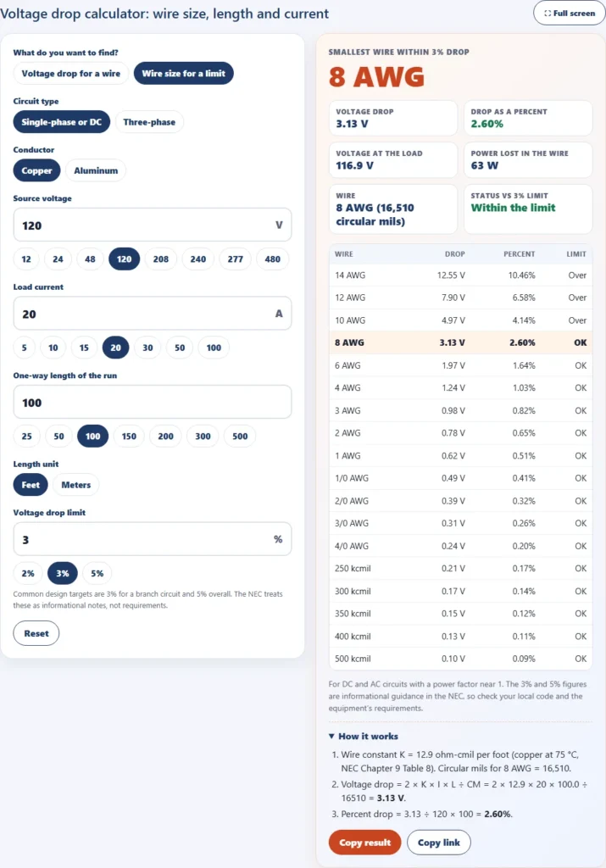Screen dimensions: 606x868
Task: Select the 300 run length preset
Action: pyautogui.click(x=203, y=436)
